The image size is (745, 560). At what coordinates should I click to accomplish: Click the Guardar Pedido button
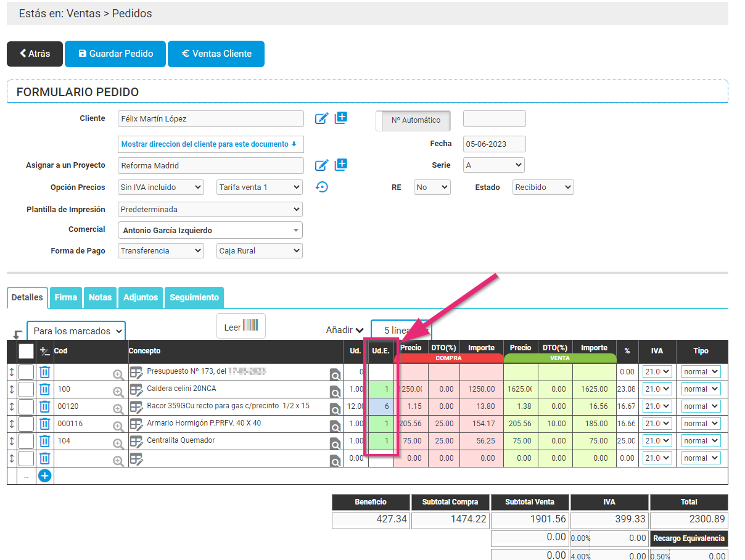click(x=116, y=54)
